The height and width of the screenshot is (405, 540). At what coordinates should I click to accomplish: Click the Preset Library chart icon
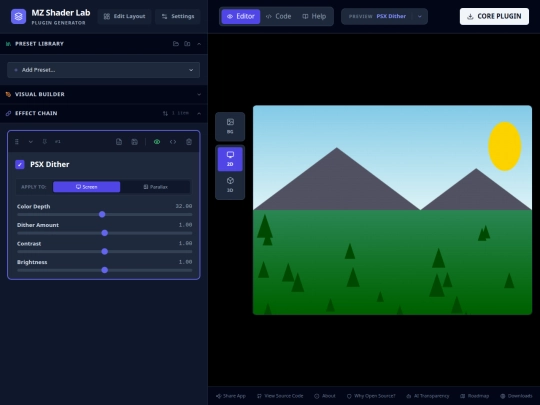8,44
